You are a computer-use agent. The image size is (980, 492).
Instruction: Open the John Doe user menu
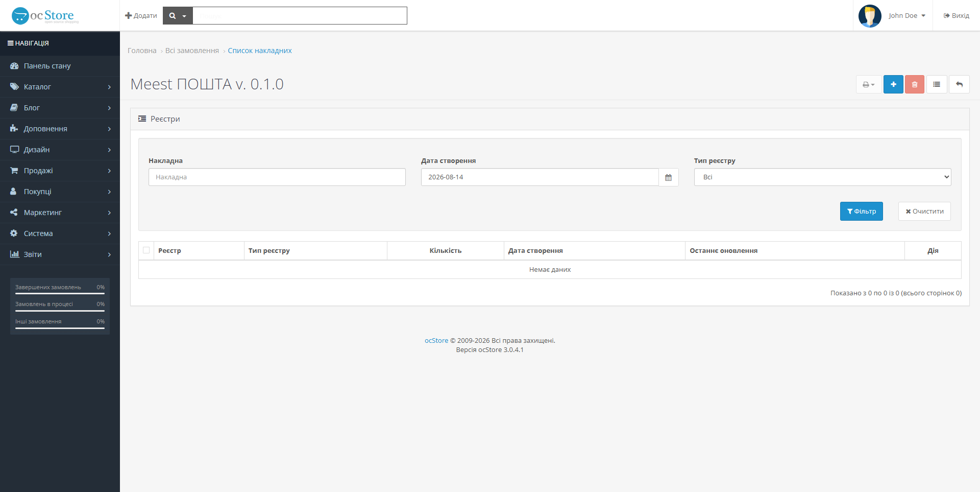(907, 16)
